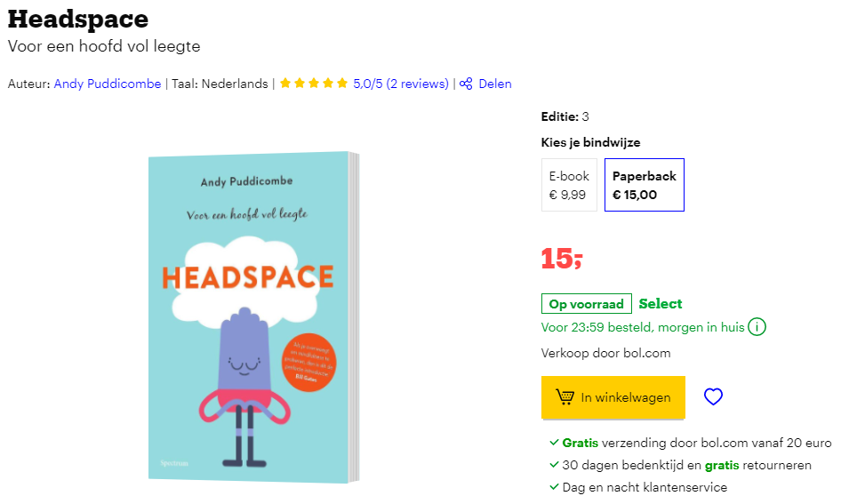Click the Headspace book cover image
This screenshot has width=841, height=504.
point(253,316)
